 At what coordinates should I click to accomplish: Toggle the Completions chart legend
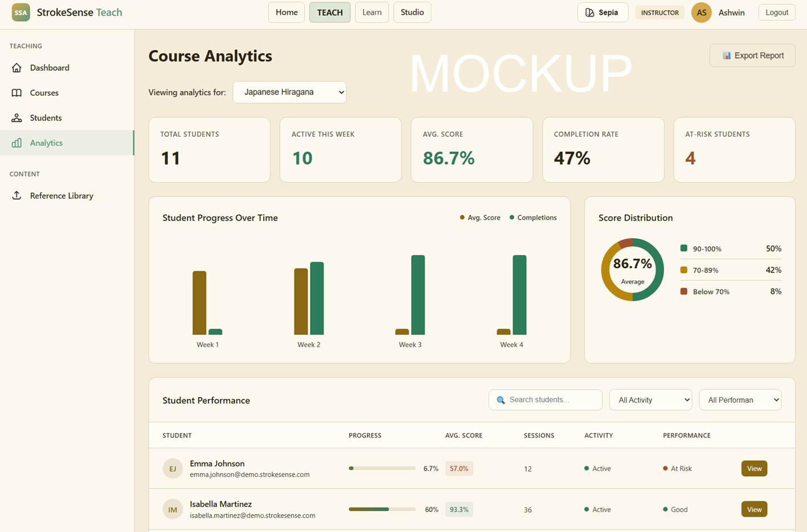[533, 218]
